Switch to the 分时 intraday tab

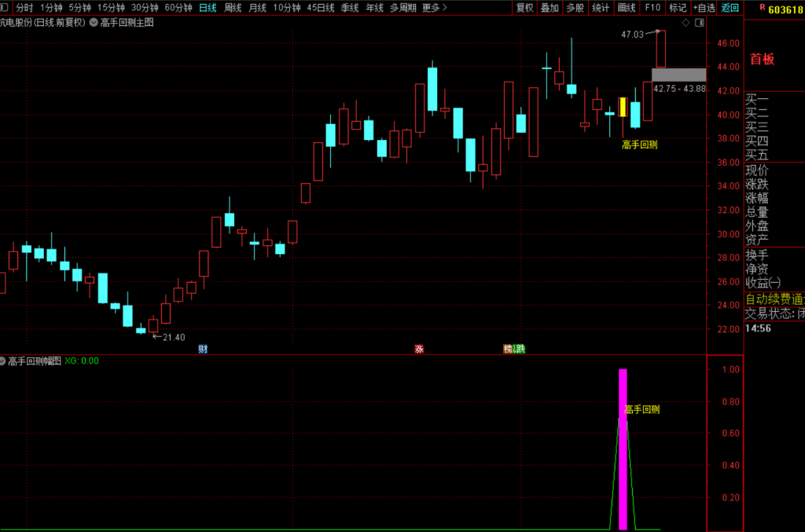pos(24,8)
